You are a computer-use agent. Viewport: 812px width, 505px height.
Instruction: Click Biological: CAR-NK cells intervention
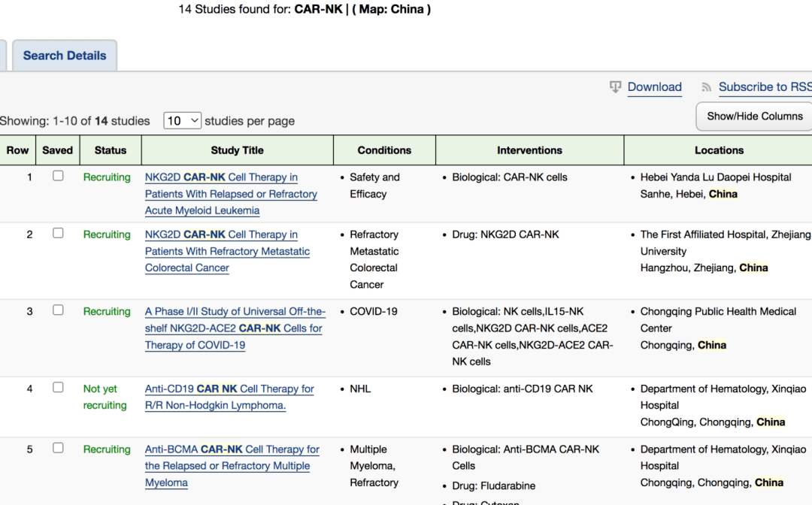pyautogui.click(x=510, y=177)
